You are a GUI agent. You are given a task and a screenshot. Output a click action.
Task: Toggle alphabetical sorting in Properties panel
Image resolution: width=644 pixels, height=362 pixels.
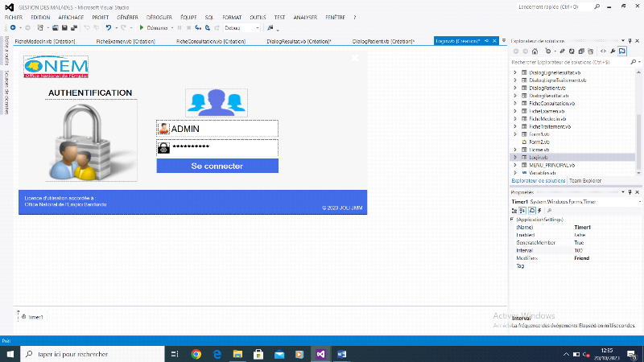click(524, 211)
